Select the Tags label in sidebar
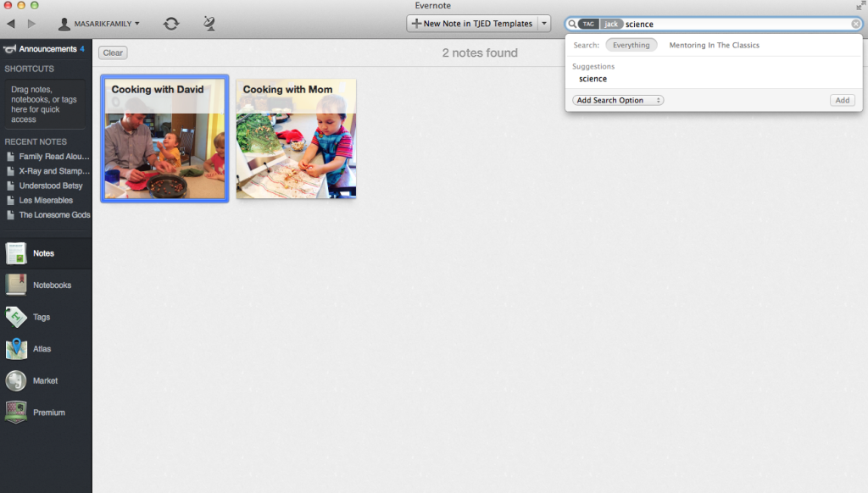The height and width of the screenshot is (493, 868). tap(42, 317)
